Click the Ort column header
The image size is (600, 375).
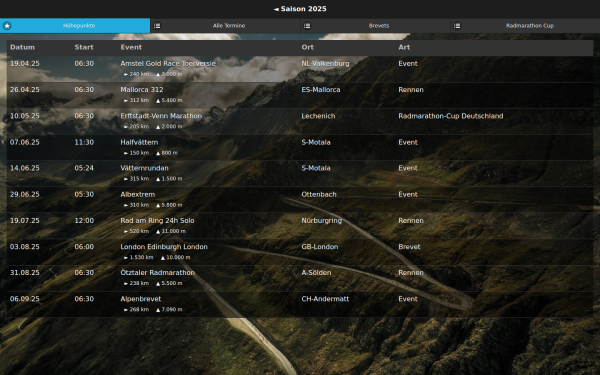tap(307, 47)
